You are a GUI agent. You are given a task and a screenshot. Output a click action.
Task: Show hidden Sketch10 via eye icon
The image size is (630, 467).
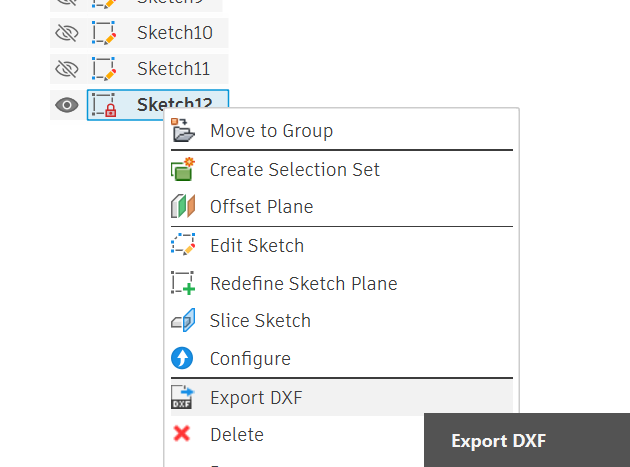click(x=66, y=33)
